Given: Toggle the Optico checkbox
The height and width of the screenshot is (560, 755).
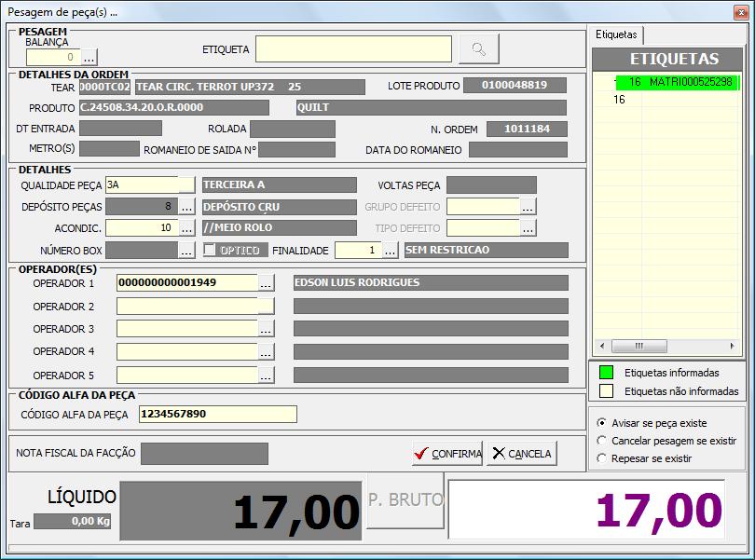Looking at the screenshot, I should pos(211,251).
